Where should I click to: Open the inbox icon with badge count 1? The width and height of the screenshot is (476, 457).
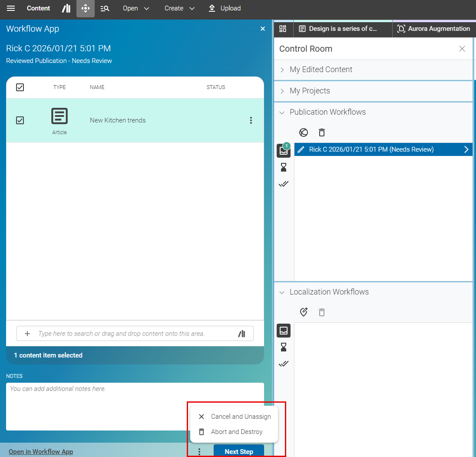284,151
